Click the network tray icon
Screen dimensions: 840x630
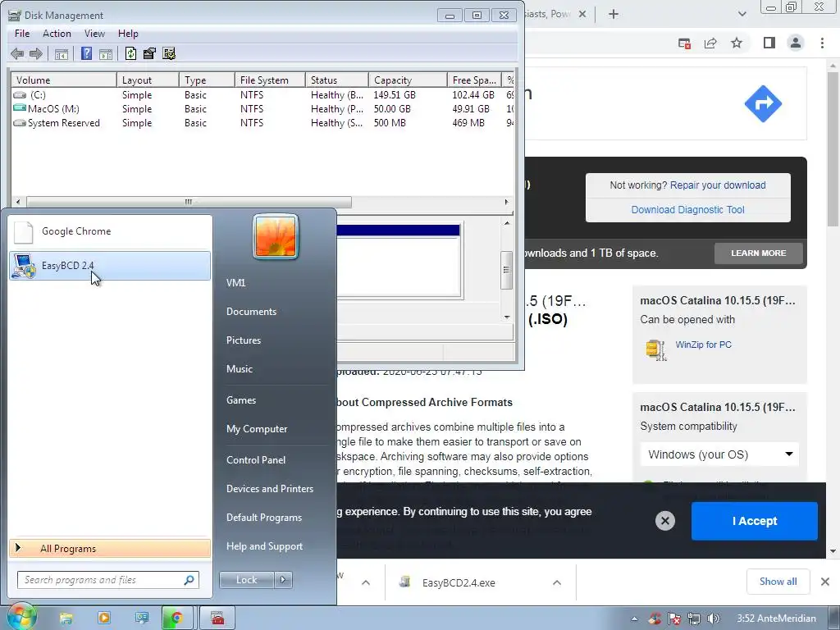point(694,619)
